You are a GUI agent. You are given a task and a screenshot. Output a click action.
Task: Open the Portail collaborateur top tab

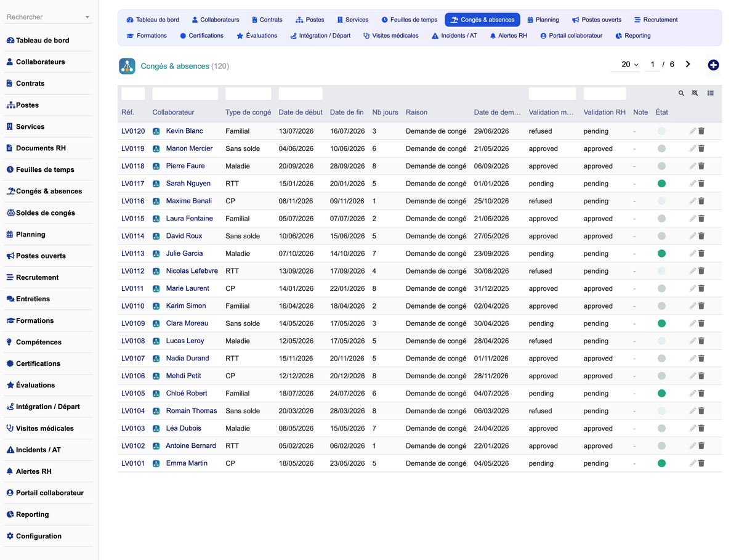click(571, 36)
